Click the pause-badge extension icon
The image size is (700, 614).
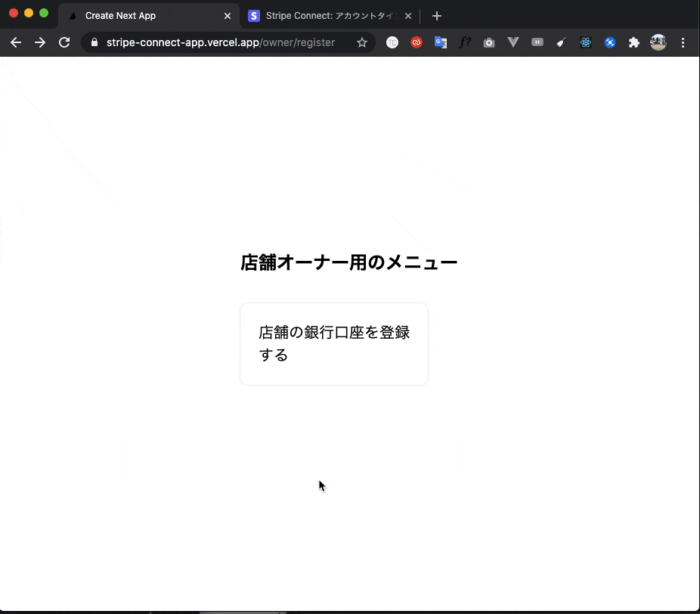537,42
